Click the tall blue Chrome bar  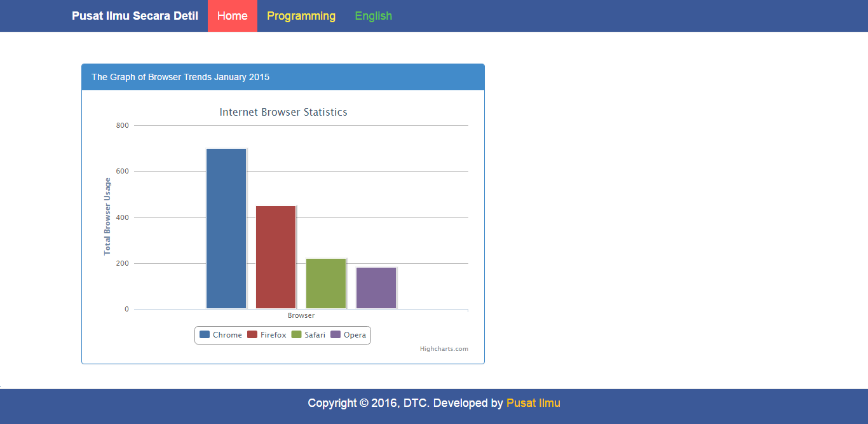pyautogui.click(x=226, y=229)
